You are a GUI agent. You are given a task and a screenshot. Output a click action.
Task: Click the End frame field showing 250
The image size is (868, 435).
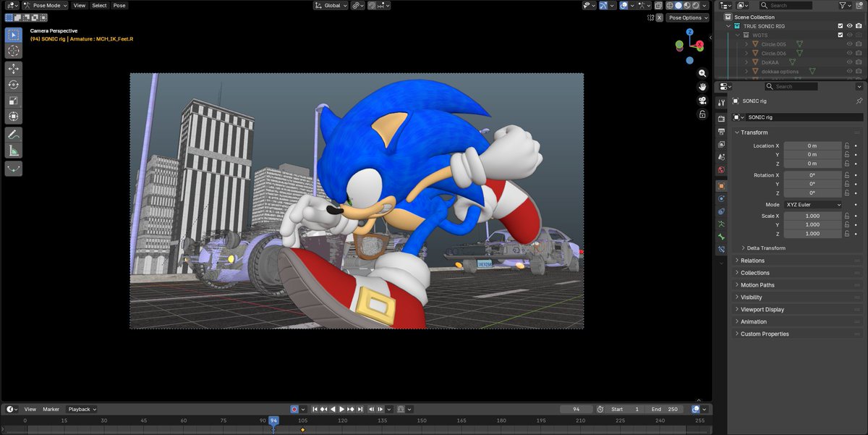[x=664, y=409]
